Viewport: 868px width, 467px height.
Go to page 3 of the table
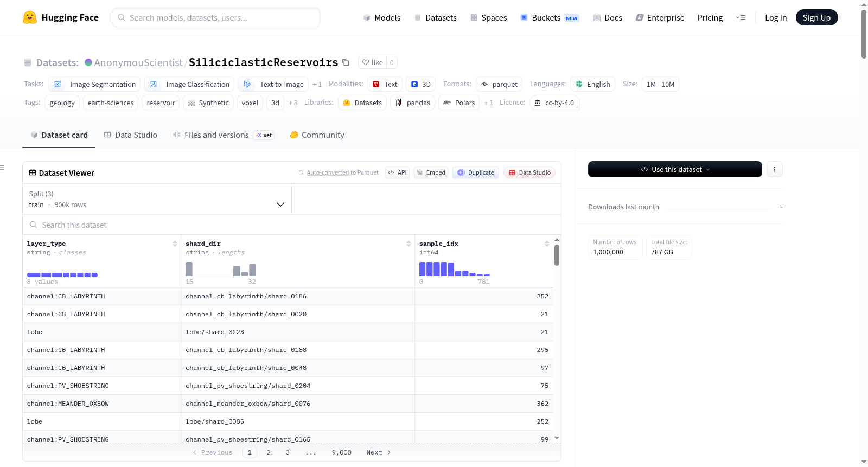288,452
